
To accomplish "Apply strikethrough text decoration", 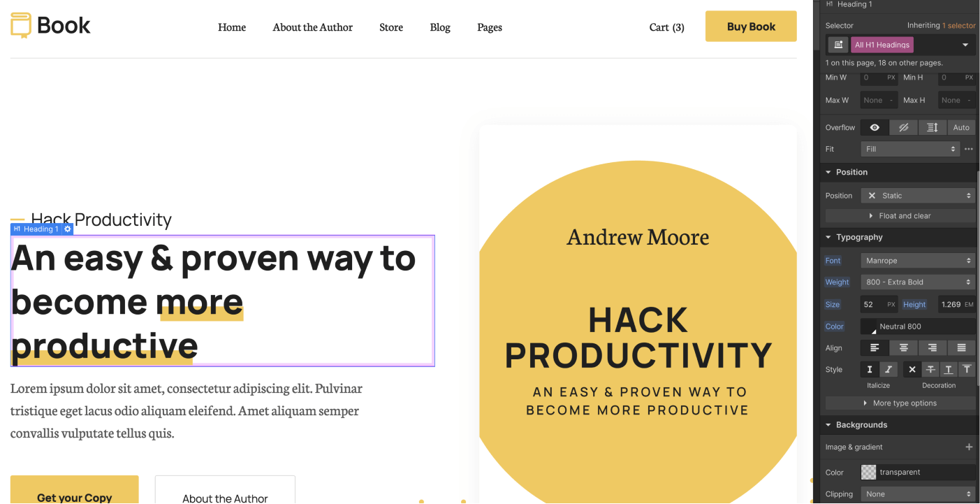I will [x=930, y=369].
